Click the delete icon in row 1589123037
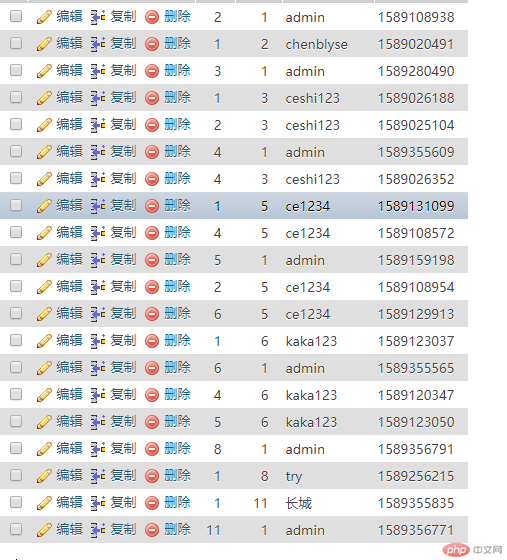This screenshot has height=560, width=507. pyautogui.click(x=152, y=341)
